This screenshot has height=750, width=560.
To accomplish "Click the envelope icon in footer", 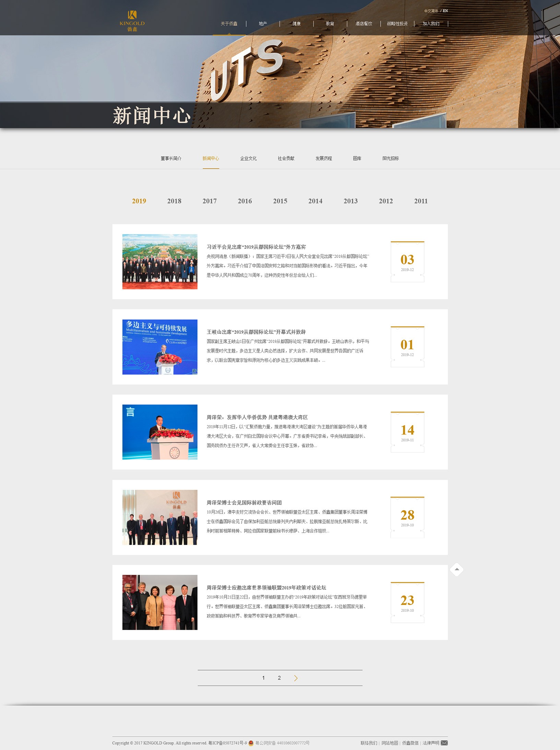I will (x=444, y=743).
